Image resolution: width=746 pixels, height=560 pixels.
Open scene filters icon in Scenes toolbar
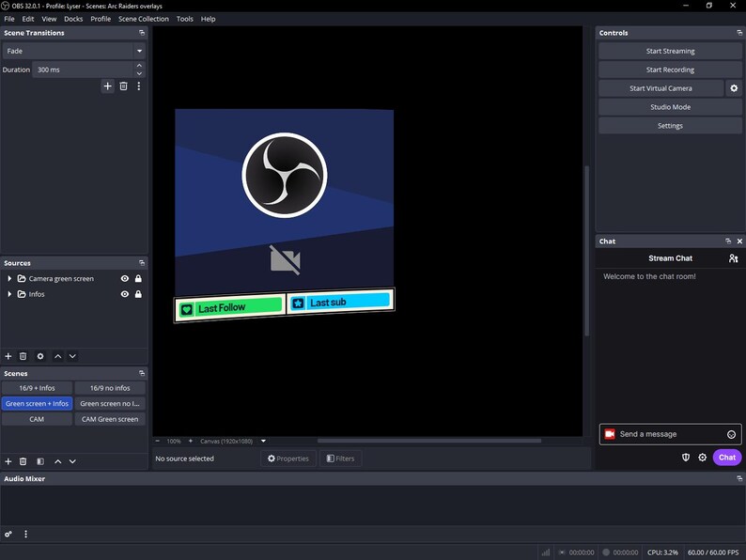pos(40,461)
